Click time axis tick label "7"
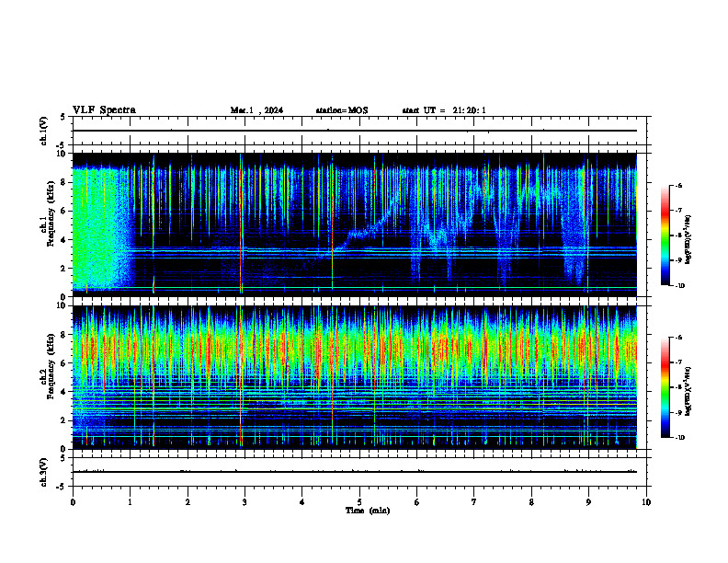Screen dimensions: 728x563 point(474,502)
